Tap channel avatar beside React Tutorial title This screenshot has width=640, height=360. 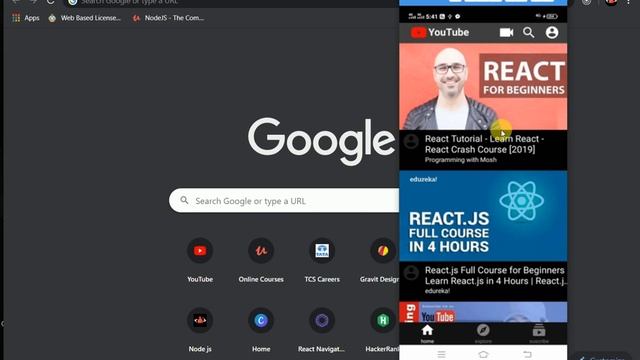[x=411, y=142]
